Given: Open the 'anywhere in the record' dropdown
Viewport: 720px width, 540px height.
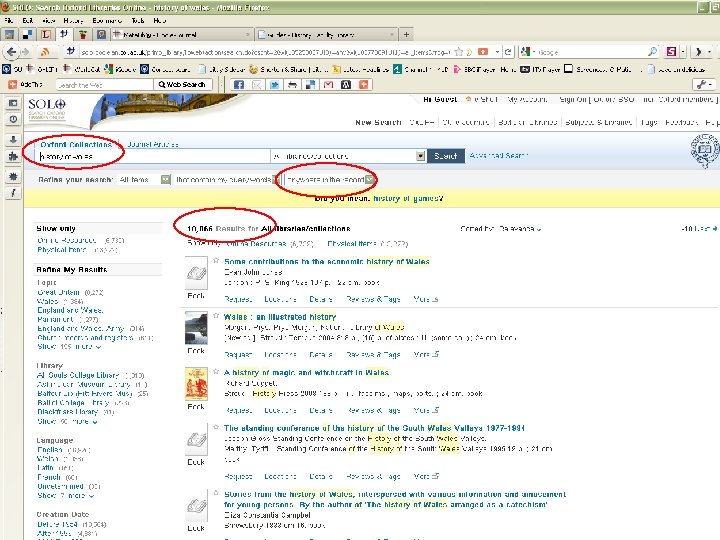Looking at the screenshot, I should coord(330,180).
